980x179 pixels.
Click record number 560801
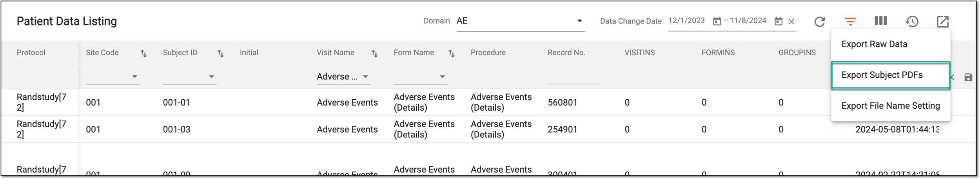click(x=563, y=103)
